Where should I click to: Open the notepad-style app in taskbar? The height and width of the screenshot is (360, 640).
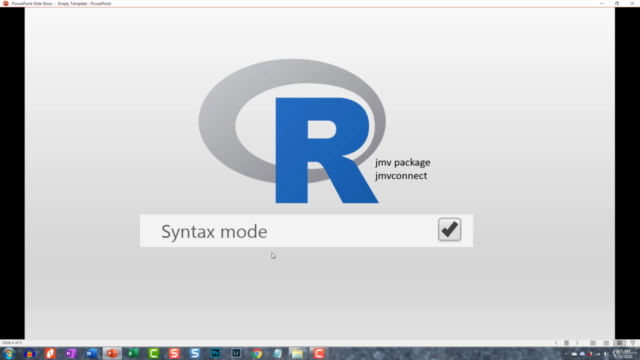(x=278, y=353)
